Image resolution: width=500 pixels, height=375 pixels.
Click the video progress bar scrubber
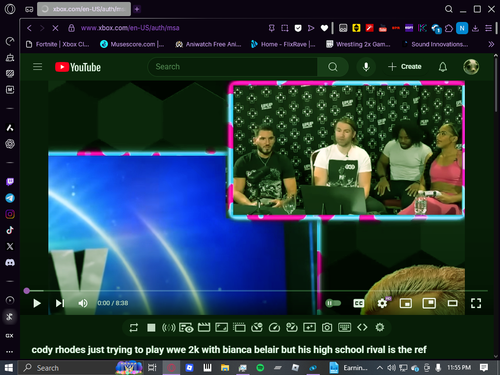(x=27, y=291)
